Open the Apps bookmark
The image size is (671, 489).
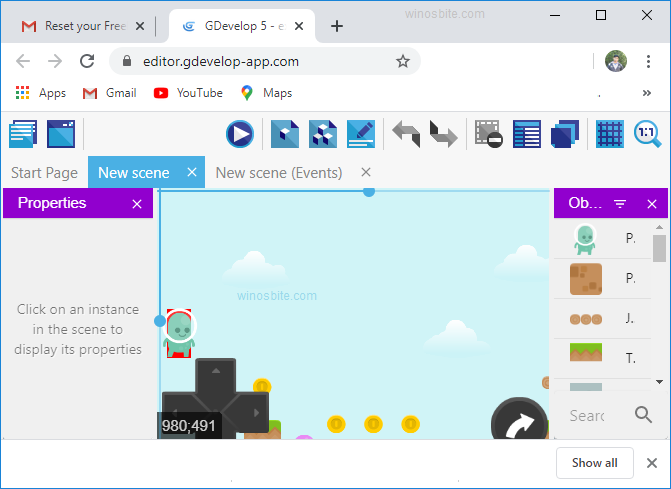tap(41, 93)
